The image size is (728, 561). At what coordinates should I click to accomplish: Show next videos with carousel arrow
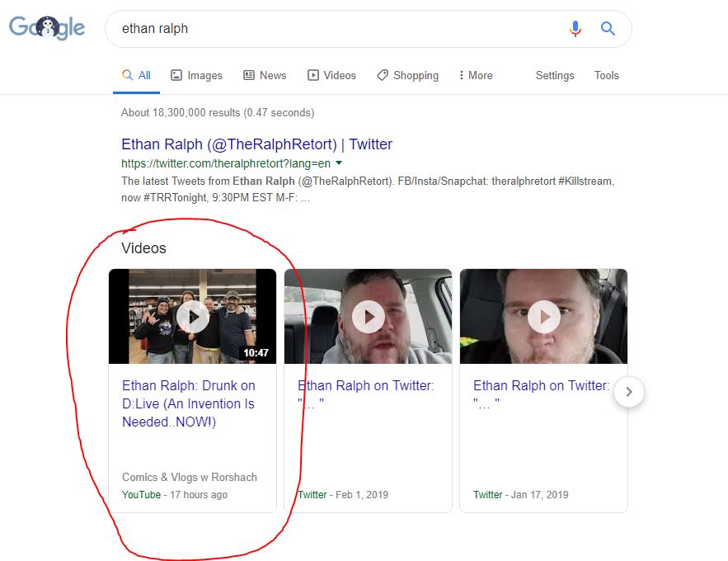(x=628, y=392)
